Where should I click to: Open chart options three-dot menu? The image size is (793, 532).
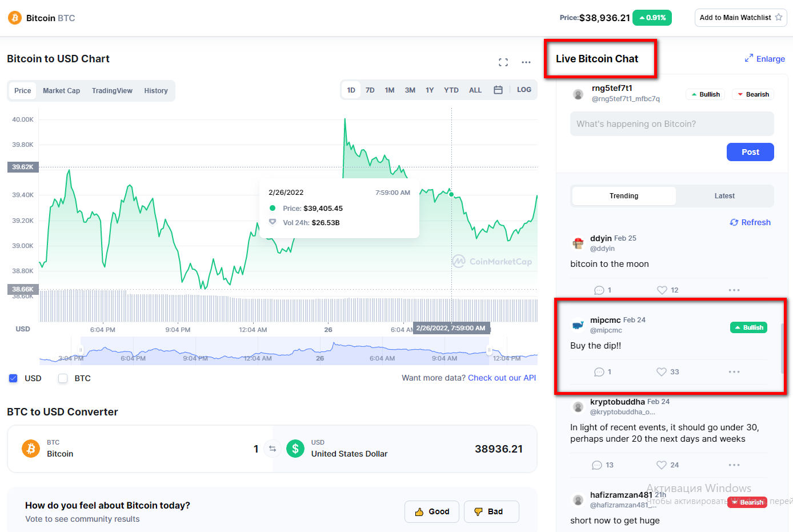pos(526,62)
